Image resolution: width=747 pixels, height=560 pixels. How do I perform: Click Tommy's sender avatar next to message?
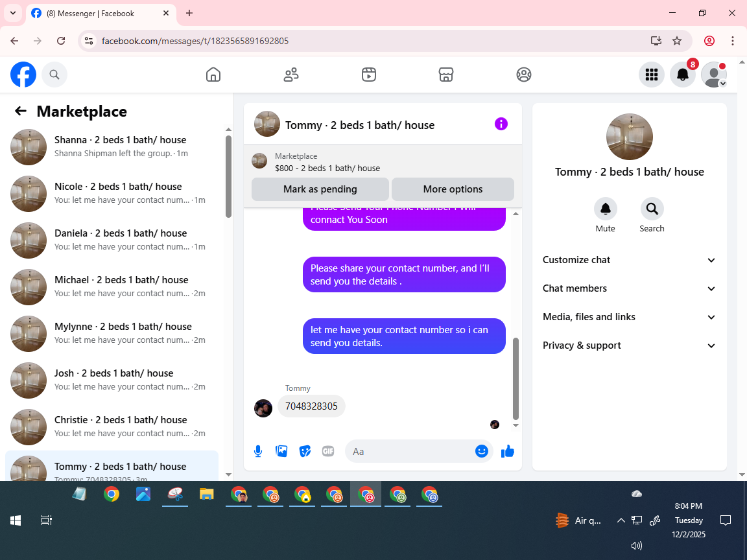[x=263, y=408]
